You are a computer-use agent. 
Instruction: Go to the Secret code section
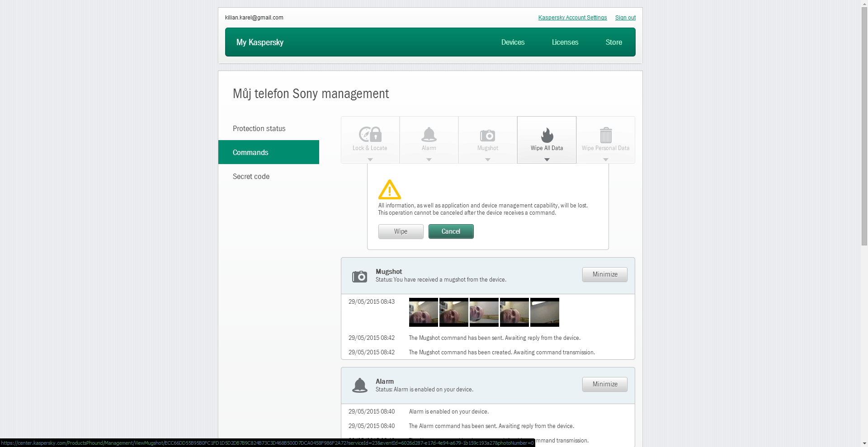[251, 177]
